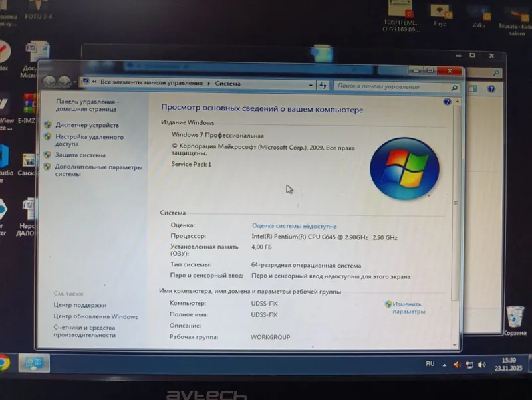Click the Поиск в панели управления field
The image size is (532, 400).
tap(396, 87)
